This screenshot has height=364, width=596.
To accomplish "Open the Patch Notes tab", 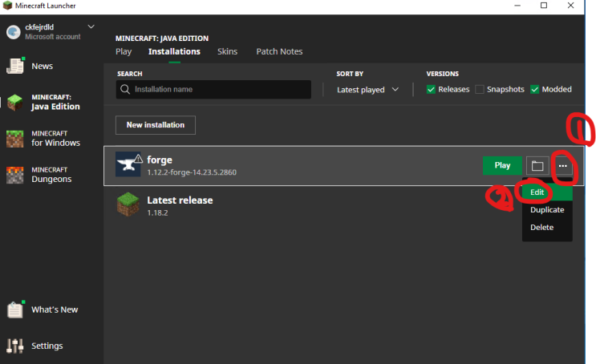I will pyautogui.click(x=279, y=51).
